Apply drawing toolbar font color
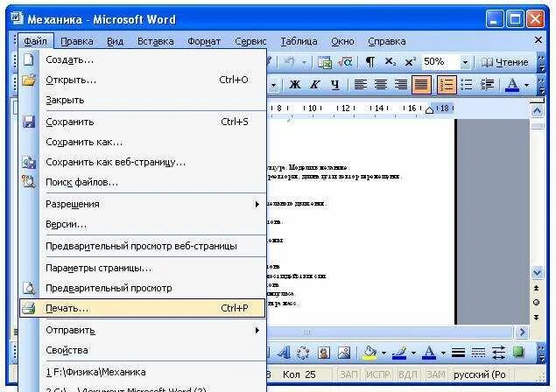The height and width of the screenshot is (392, 556). point(429,353)
